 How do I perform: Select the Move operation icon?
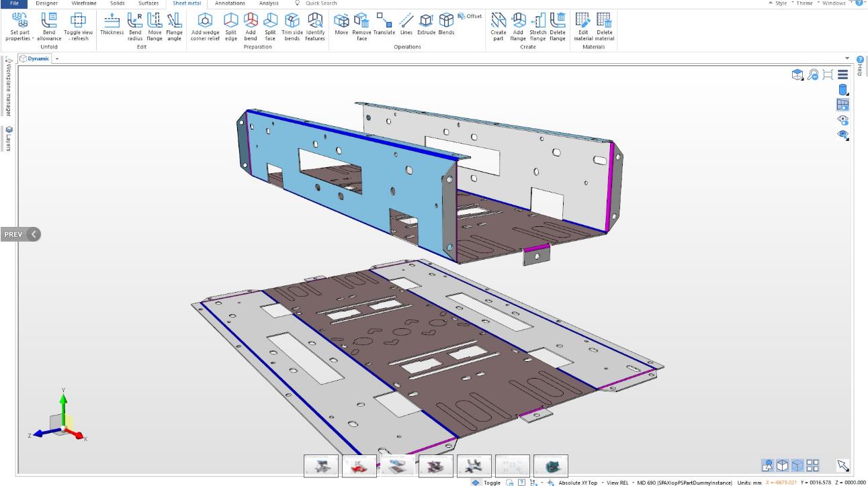click(x=341, y=20)
